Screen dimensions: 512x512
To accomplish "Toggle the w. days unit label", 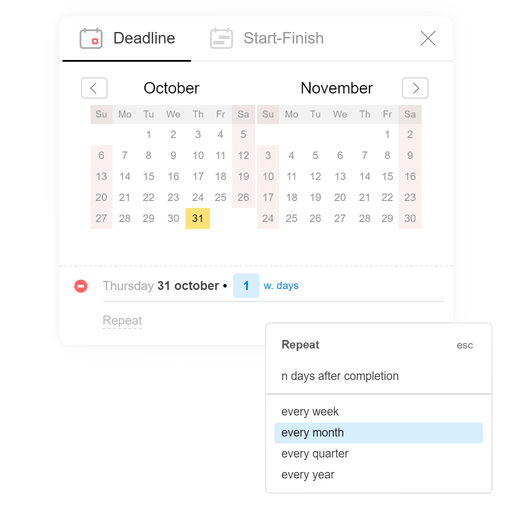I will coord(281,286).
